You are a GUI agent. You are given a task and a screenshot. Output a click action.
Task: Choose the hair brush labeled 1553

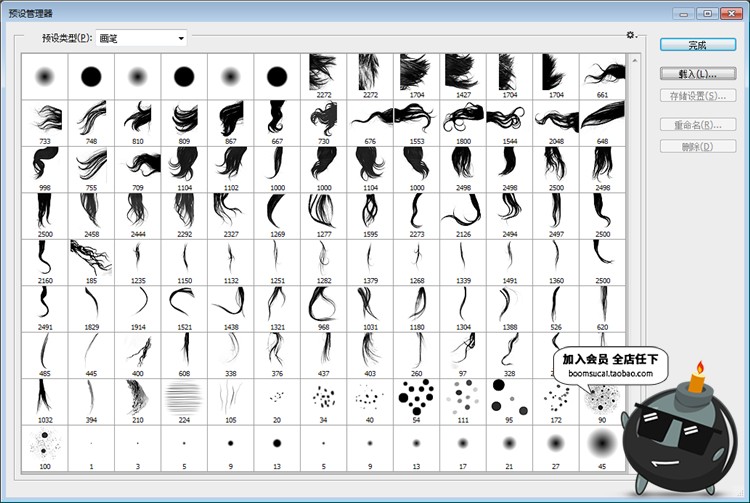tap(416, 122)
